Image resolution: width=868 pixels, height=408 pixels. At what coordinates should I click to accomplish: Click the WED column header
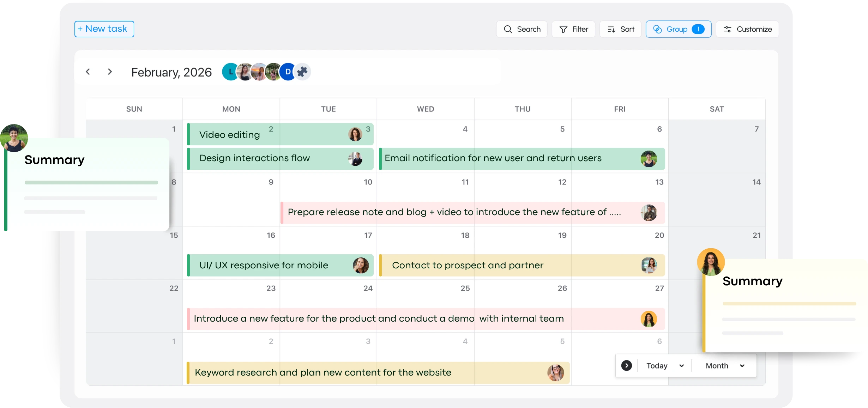[x=425, y=109]
